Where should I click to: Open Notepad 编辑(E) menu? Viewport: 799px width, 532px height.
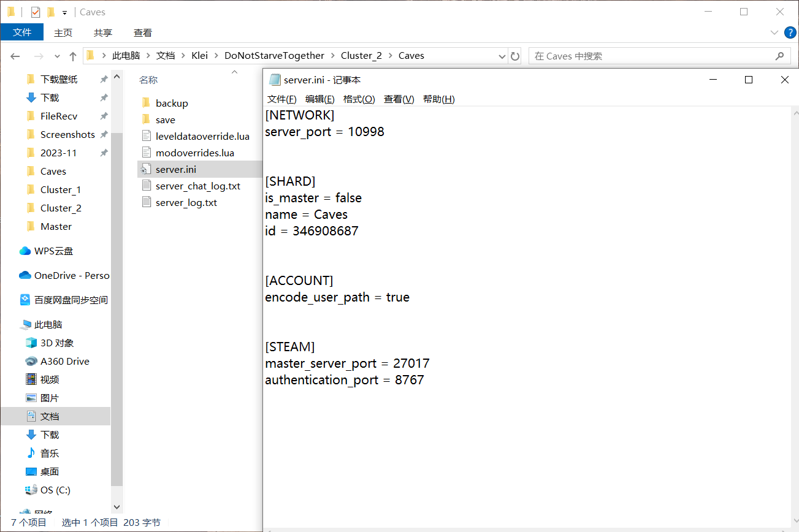[x=320, y=99]
